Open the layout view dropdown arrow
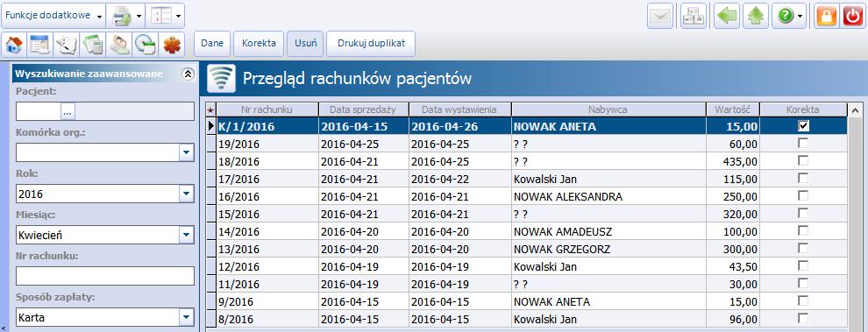The width and height of the screenshot is (868, 332). tap(178, 16)
